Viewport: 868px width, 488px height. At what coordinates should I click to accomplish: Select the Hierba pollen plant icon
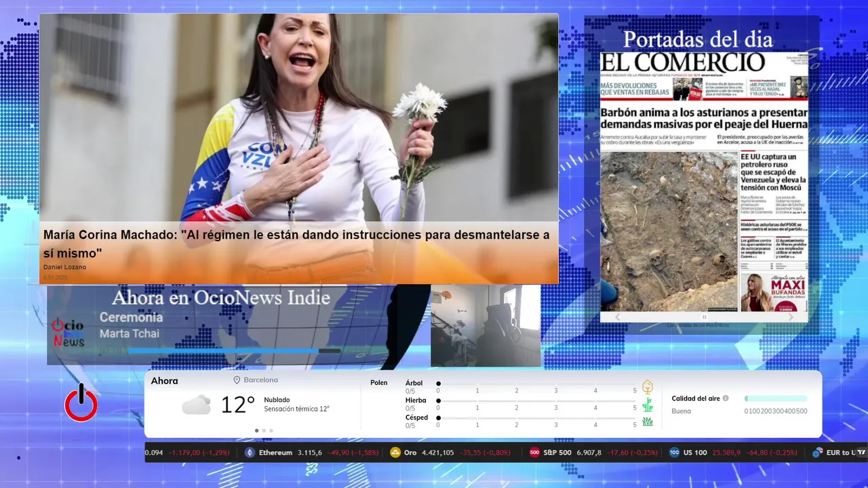click(x=648, y=405)
